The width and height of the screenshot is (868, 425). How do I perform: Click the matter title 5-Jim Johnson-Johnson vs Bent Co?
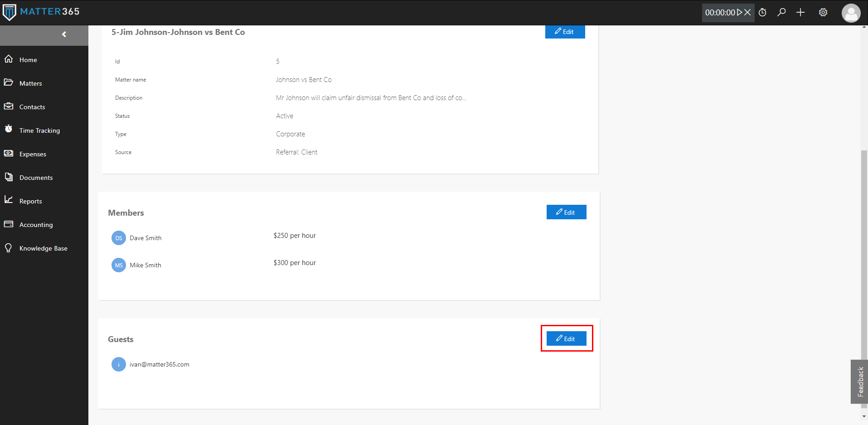(178, 32)
